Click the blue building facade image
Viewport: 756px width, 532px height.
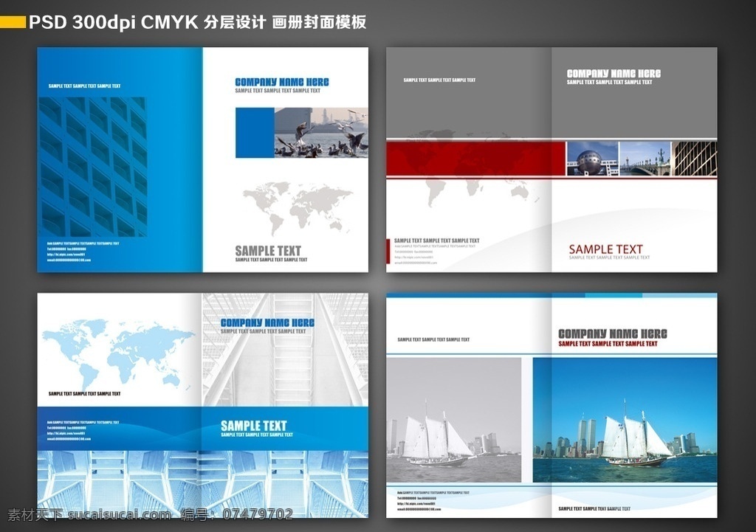[x=92, y=167]
